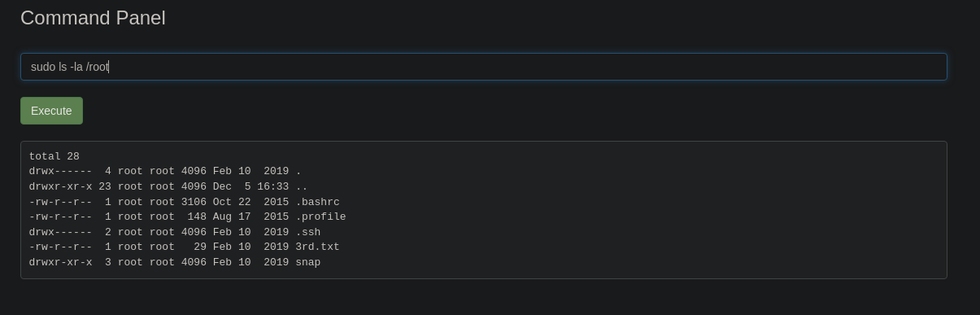Image resolution: width=980 pixels, height=315 pixels.
Task: Click the file size value 148
Action: pyautogui.click(x=197, y=217)
